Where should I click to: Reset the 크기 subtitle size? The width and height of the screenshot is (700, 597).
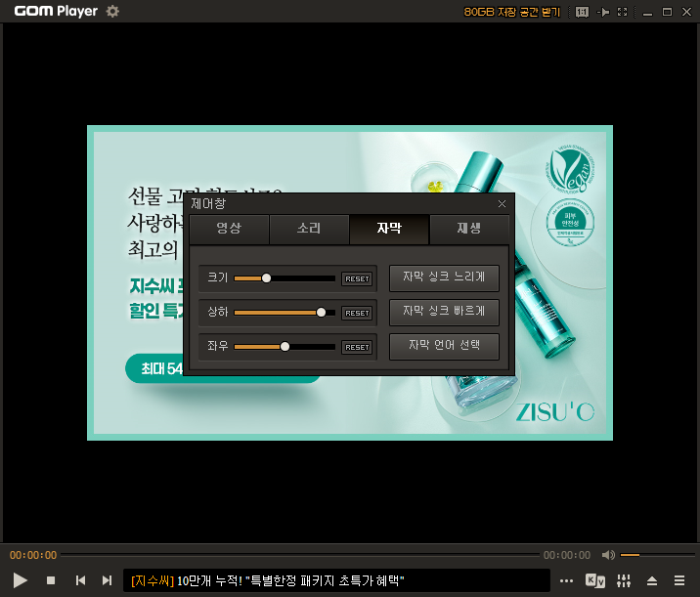pos(357,278)
